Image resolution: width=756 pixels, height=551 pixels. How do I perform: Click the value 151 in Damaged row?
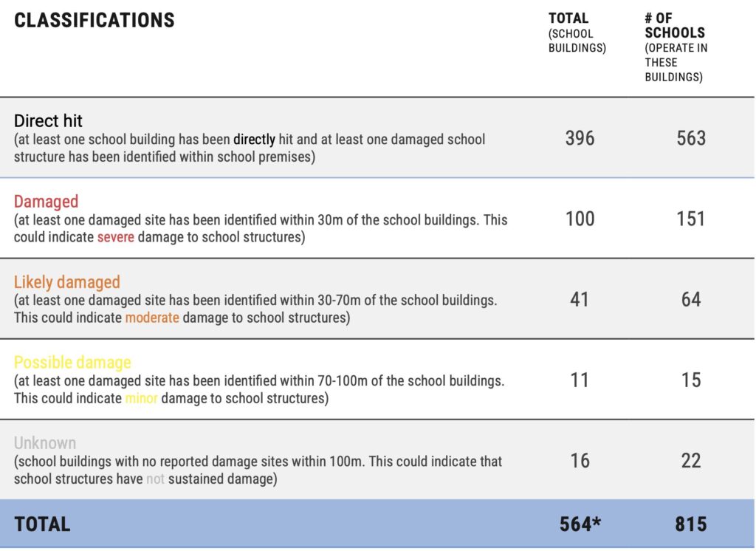[691, 219]
